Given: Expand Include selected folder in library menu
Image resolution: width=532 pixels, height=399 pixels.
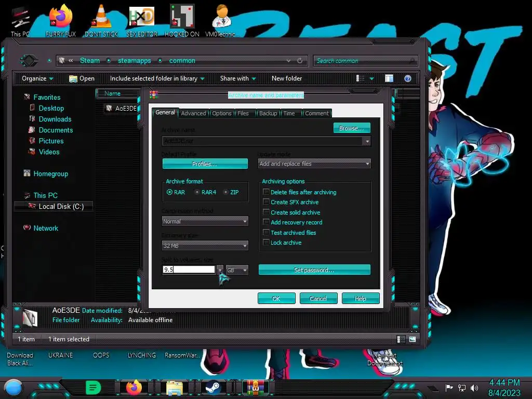Looking at the screenshot, I should click(157, 78).
